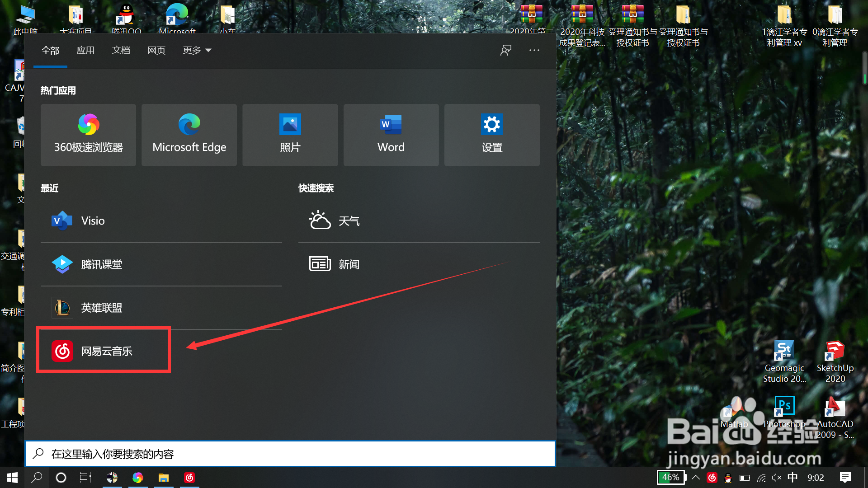Launch Microsoft Edge from 热门应用

point(189,135)
